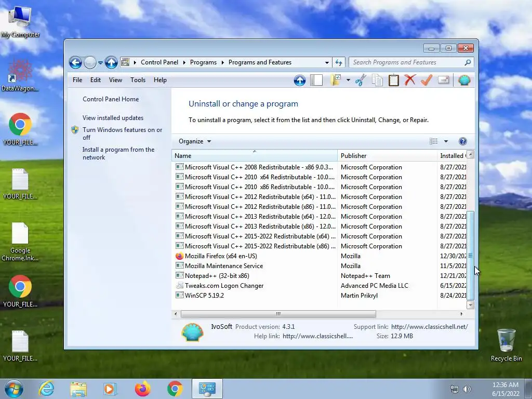The height and width of the screenshot is (399, 532).
Task: Open dropdown arrow next to folder options icon
Action: (348, 81)
